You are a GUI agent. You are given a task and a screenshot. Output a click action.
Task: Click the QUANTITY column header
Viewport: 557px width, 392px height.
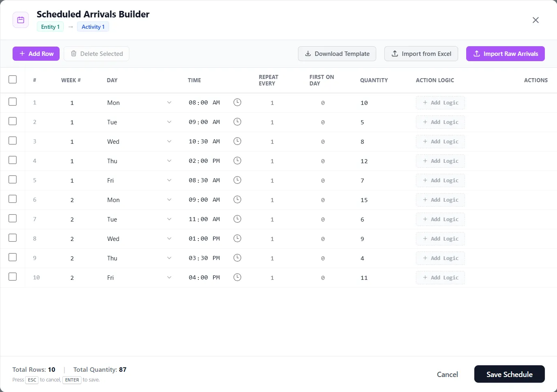pos(374,80)
